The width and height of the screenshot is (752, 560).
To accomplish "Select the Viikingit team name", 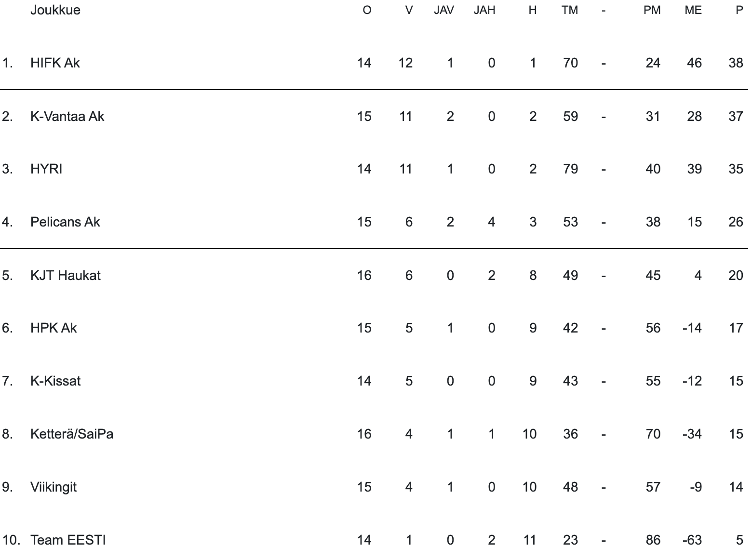I will (54, 487).
